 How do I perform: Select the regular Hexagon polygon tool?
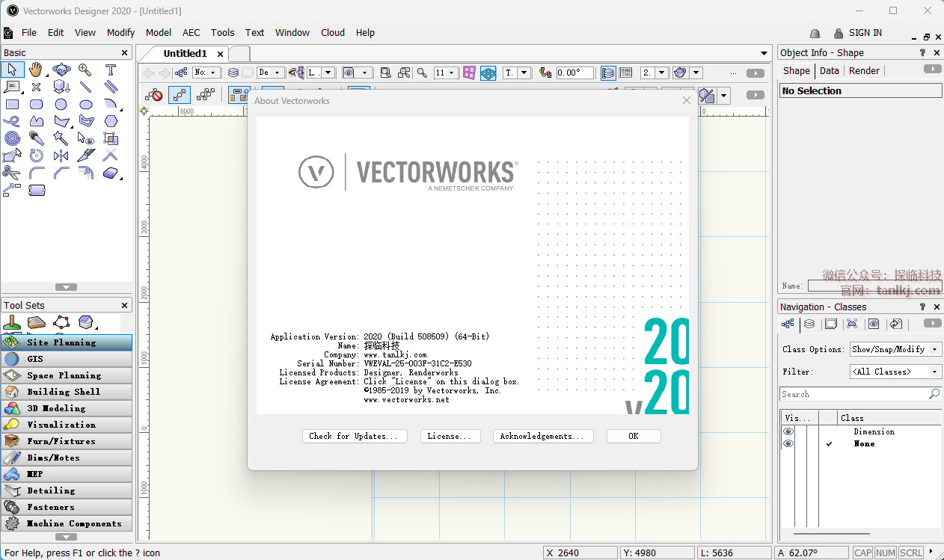click(111, 121)
